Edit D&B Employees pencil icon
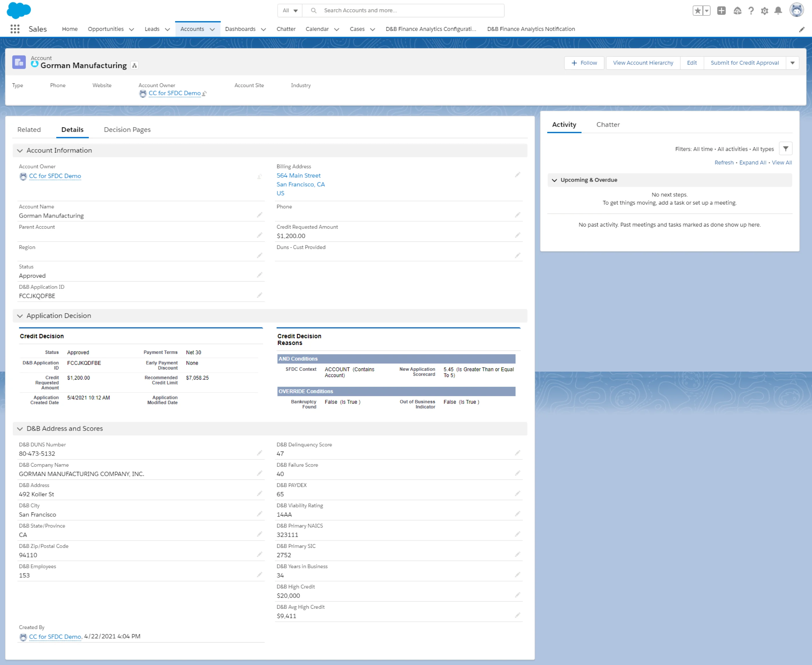Screen dimensions: 812x665 point(260,575)
